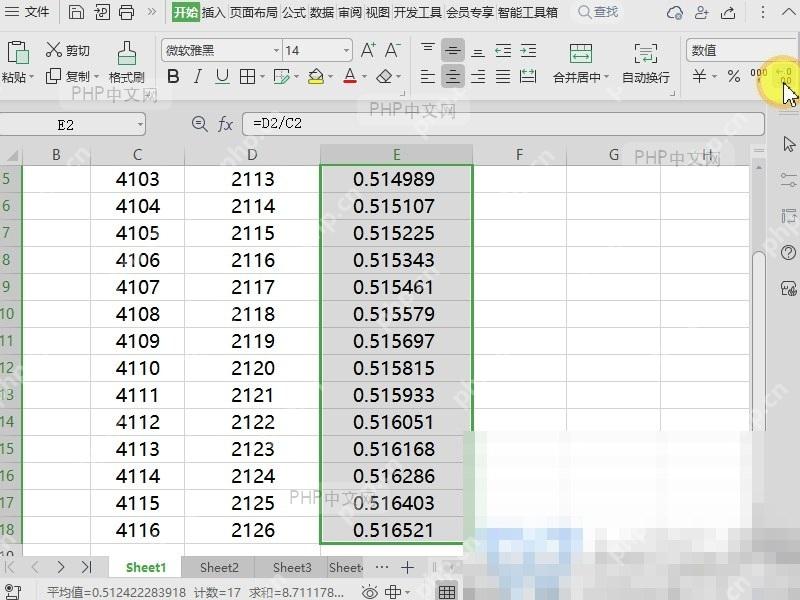Apply thousands separator 000 format
800x600 pixels.
759,76
